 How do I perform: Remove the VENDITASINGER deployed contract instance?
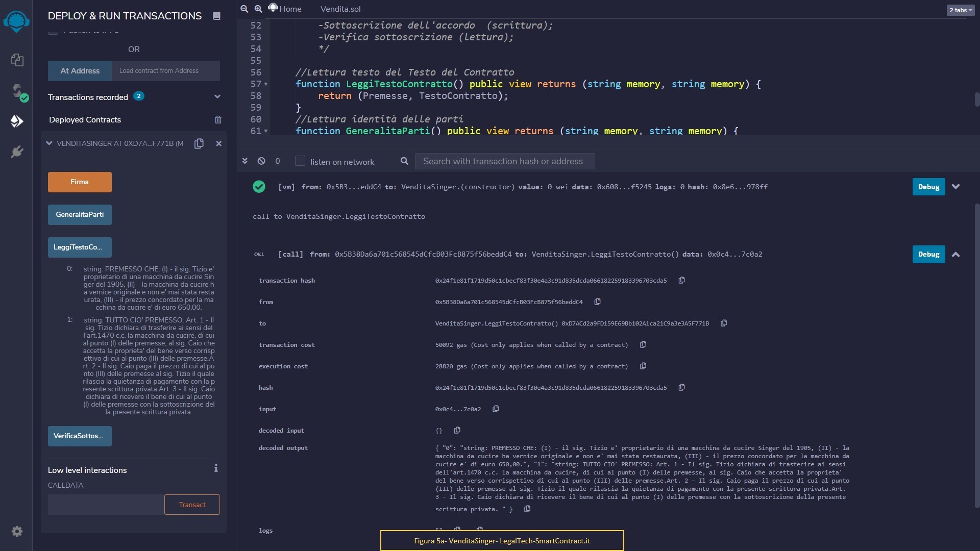[x=218, y=143]
